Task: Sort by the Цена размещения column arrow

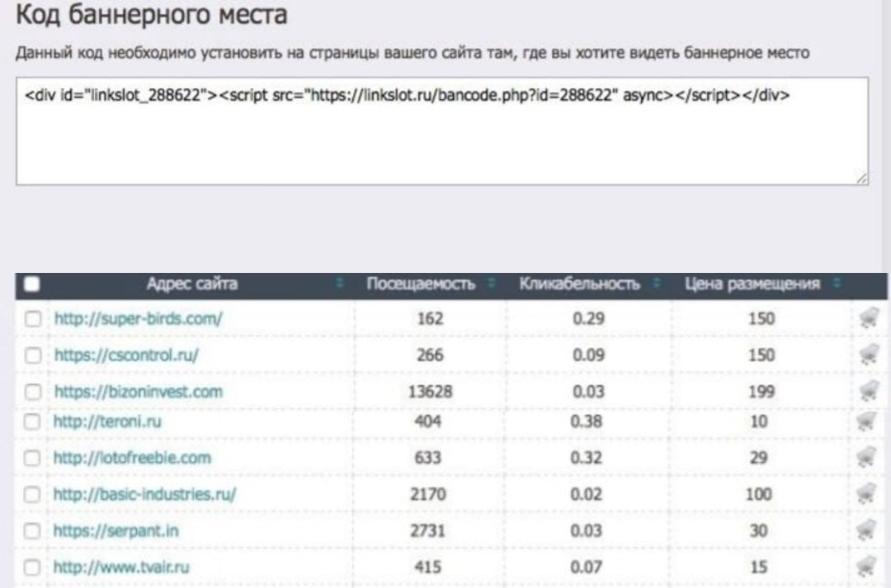Action: [837, 285]
